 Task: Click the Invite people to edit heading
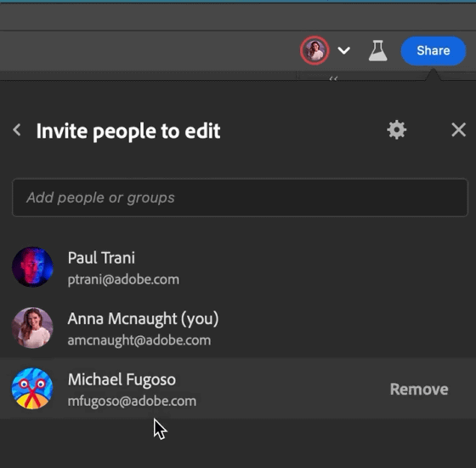point(128,131)
